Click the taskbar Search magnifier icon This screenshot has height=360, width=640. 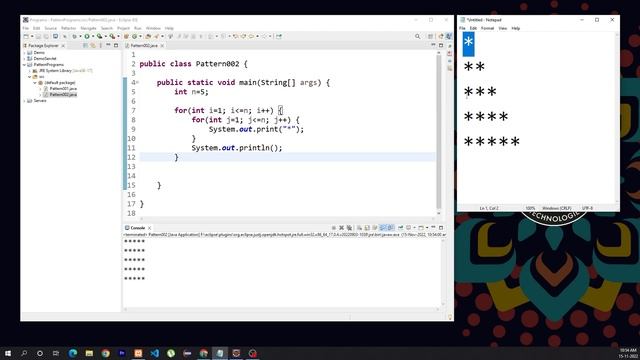[x=24, y=353]
